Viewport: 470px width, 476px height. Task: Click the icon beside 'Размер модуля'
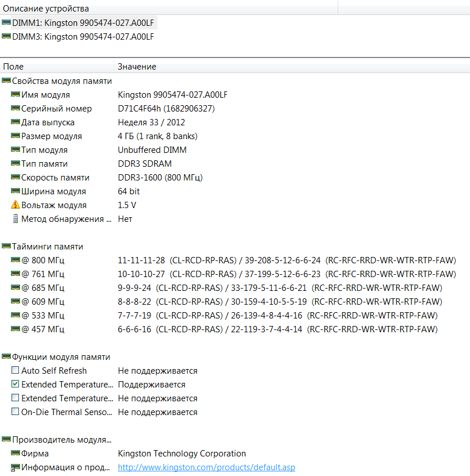click(15, 136)
